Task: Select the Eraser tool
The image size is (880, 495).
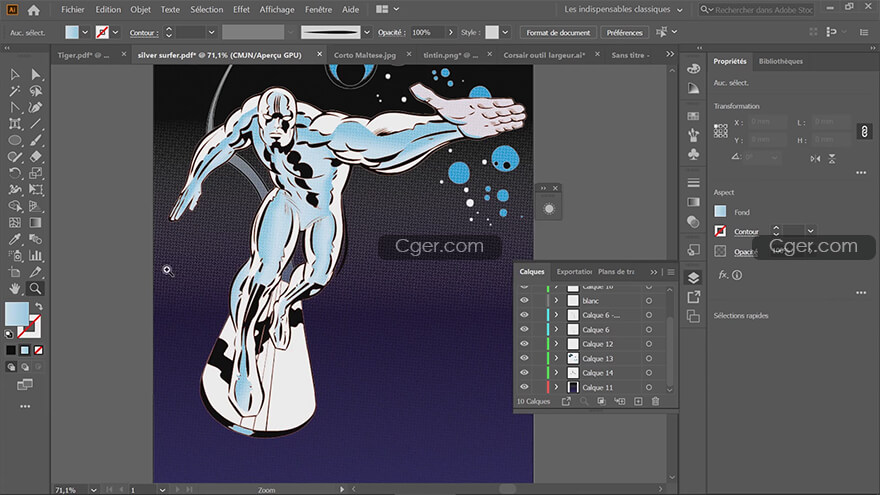Action: (35, 157)
